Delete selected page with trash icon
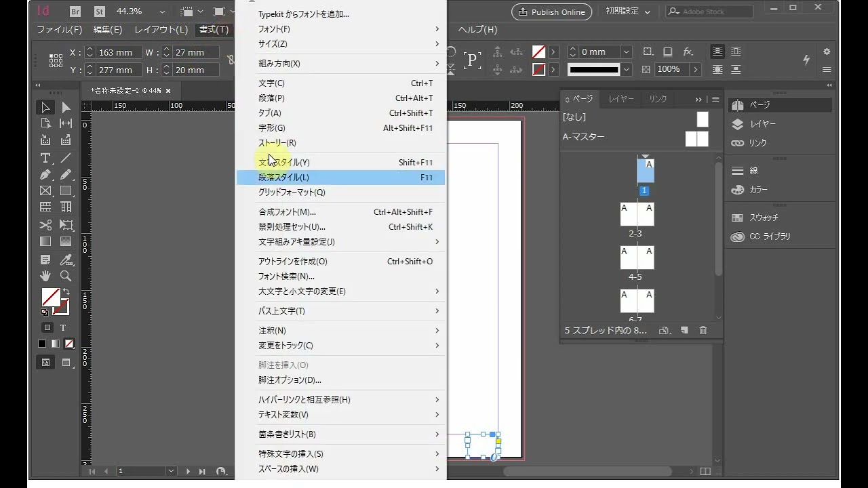Image resolution: width=868 pixels, height=488 pixels. tap(703, 330)
